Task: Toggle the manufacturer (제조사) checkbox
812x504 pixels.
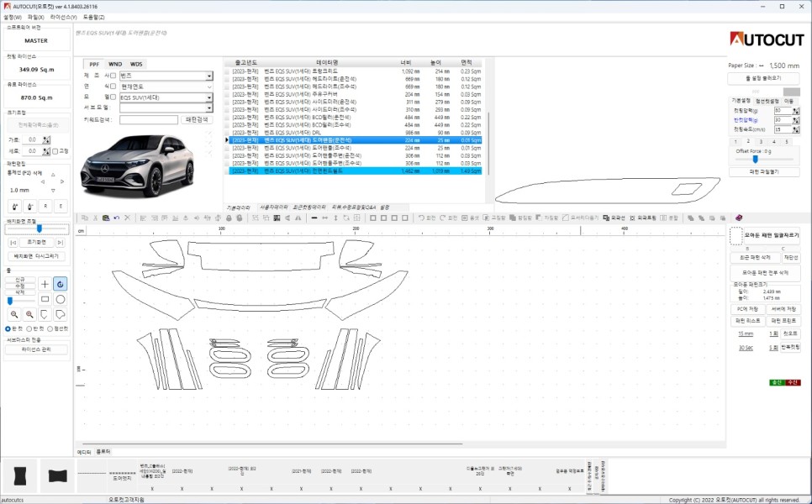Action: point(113,76)
